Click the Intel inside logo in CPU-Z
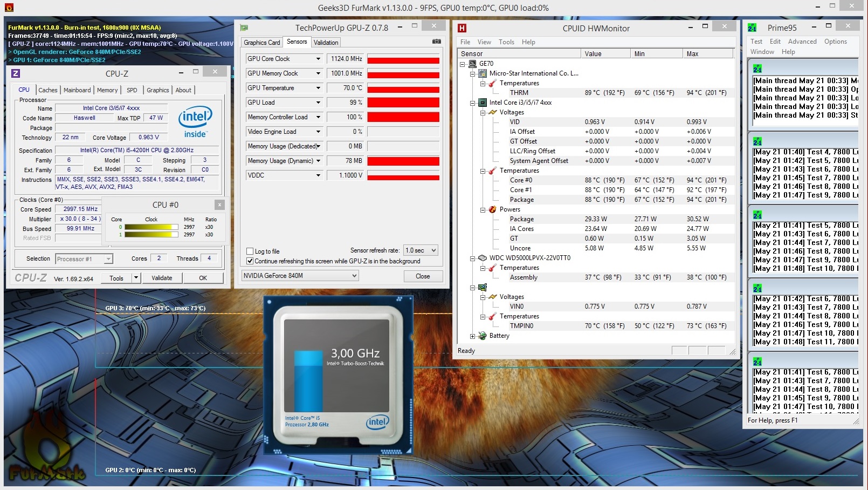Screen dimensions: 868x490 tap(195, 121)
